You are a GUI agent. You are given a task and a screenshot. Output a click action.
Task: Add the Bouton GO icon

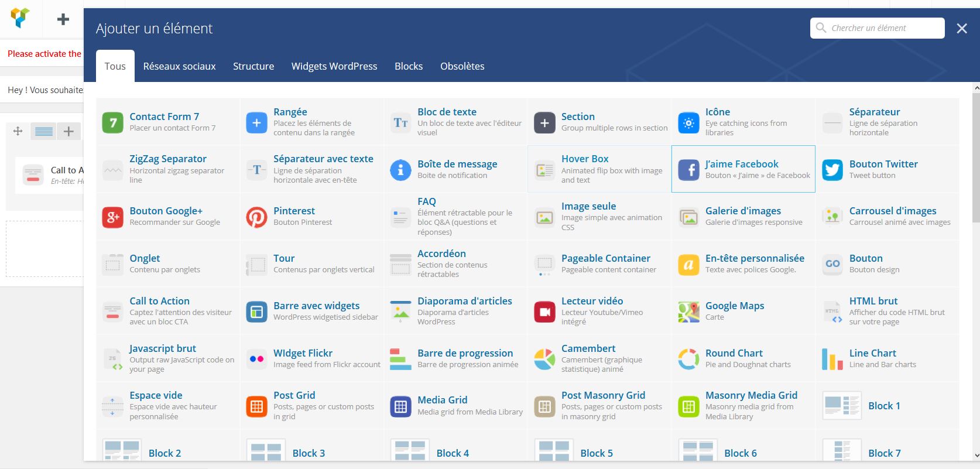832,265
